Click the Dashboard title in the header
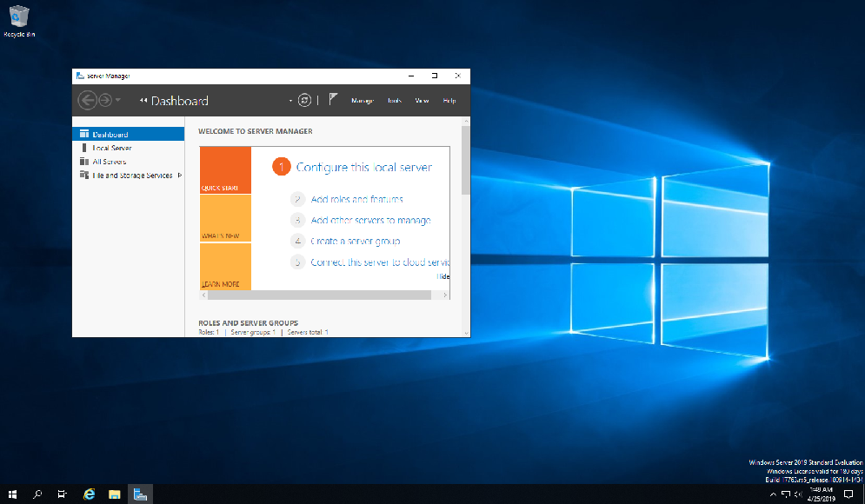This screenshot has height=504, width=865. pyautogui.click(x=180, y=101)
